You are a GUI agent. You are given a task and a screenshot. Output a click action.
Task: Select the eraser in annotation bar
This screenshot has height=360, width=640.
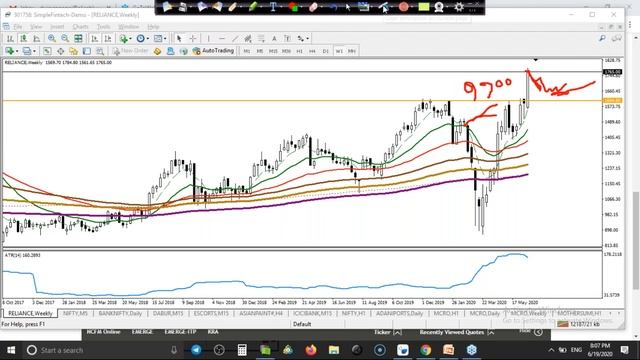pos(313,7)
